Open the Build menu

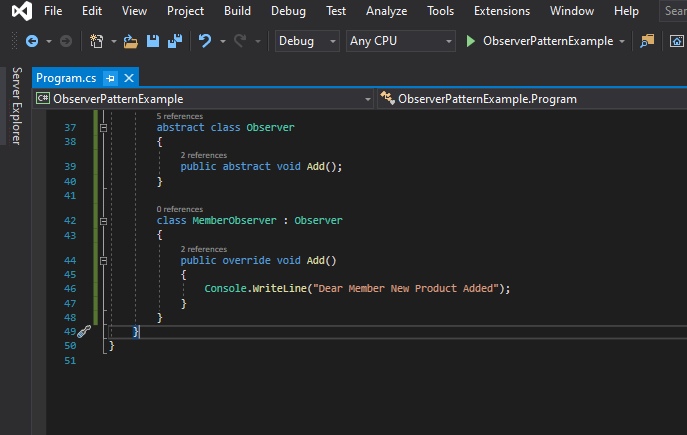click(x=237, y=11)
